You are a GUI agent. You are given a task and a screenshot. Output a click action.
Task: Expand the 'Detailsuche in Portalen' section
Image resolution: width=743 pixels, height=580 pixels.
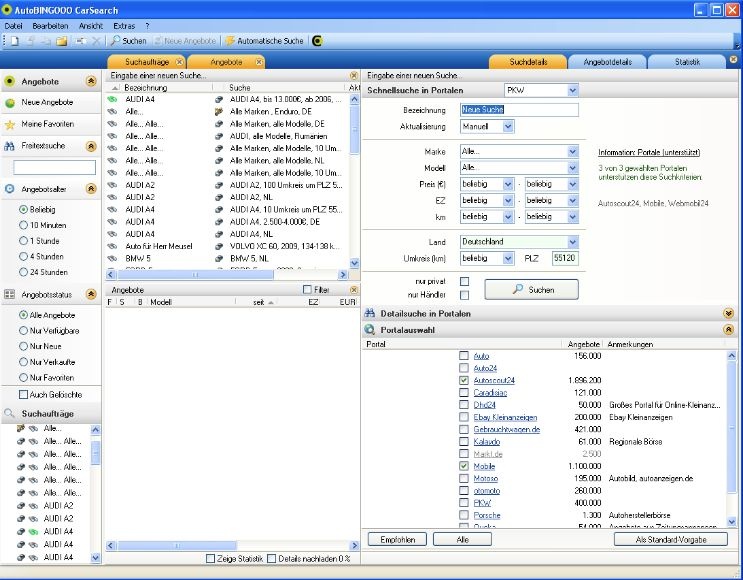[729, 313]
